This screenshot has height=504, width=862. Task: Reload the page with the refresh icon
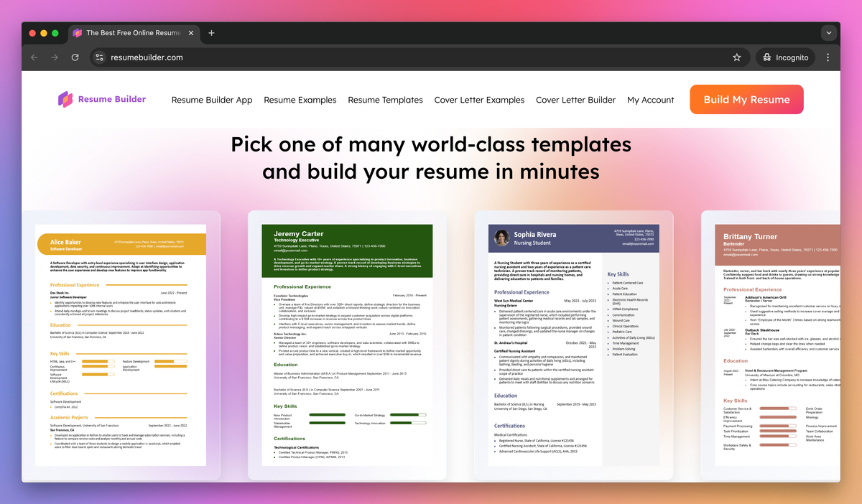click(75, 57)
